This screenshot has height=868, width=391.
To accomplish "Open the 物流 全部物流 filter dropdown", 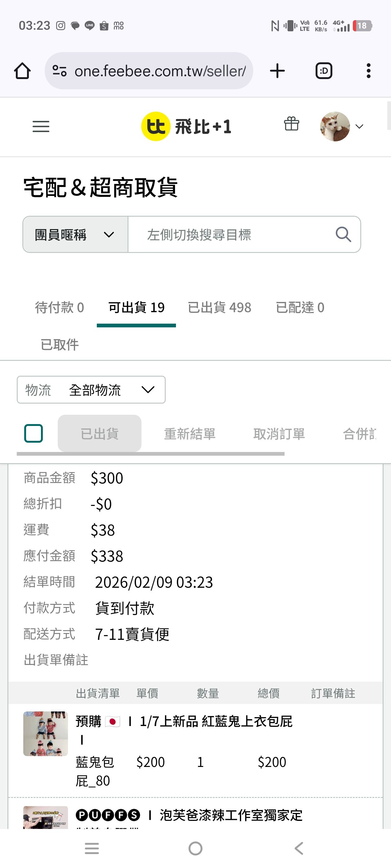I will 91,390.
